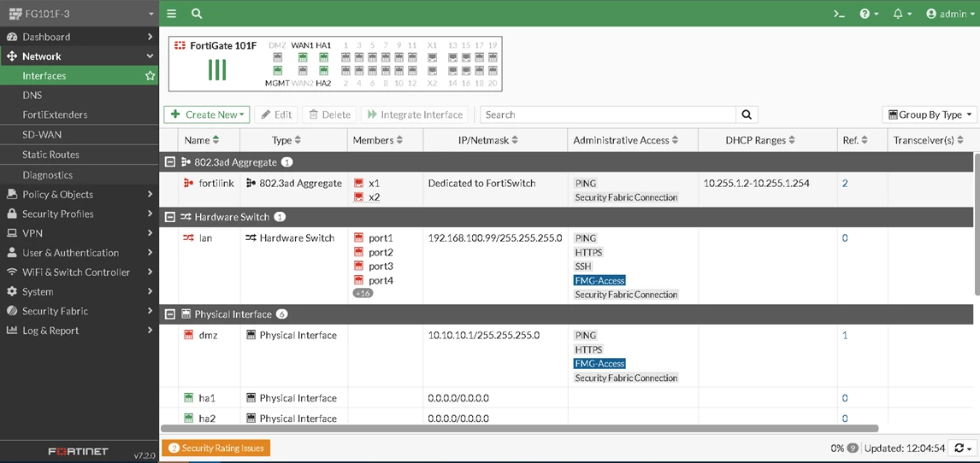Collapse the Physical Interface group
This screenshot has height=463, width=980.
[168, 314]
